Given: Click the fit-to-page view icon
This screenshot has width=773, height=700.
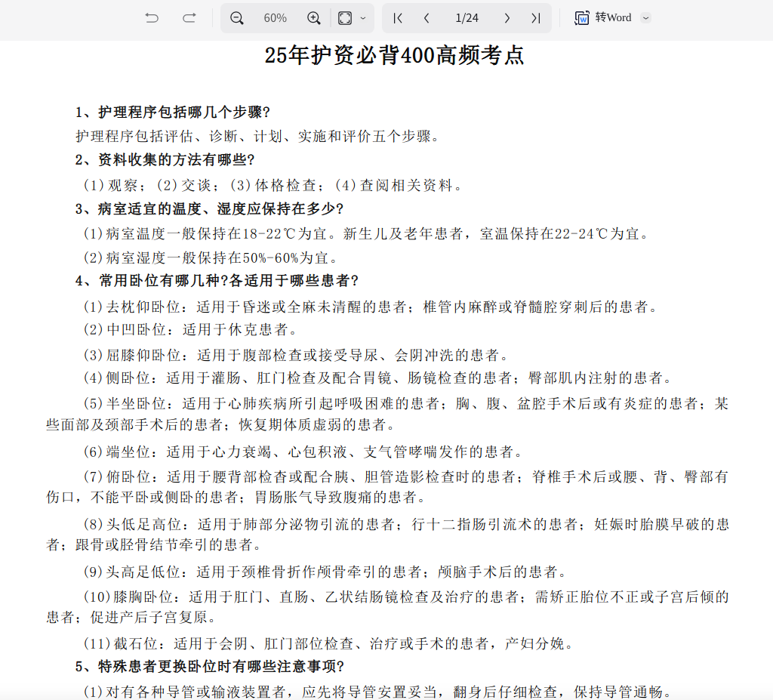Looking at the screenshot, I should pyautogui.click(x=344, y=18).
